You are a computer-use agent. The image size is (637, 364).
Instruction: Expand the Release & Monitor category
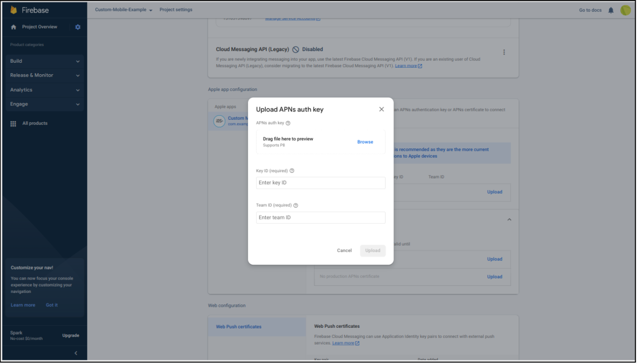[45, 75]
